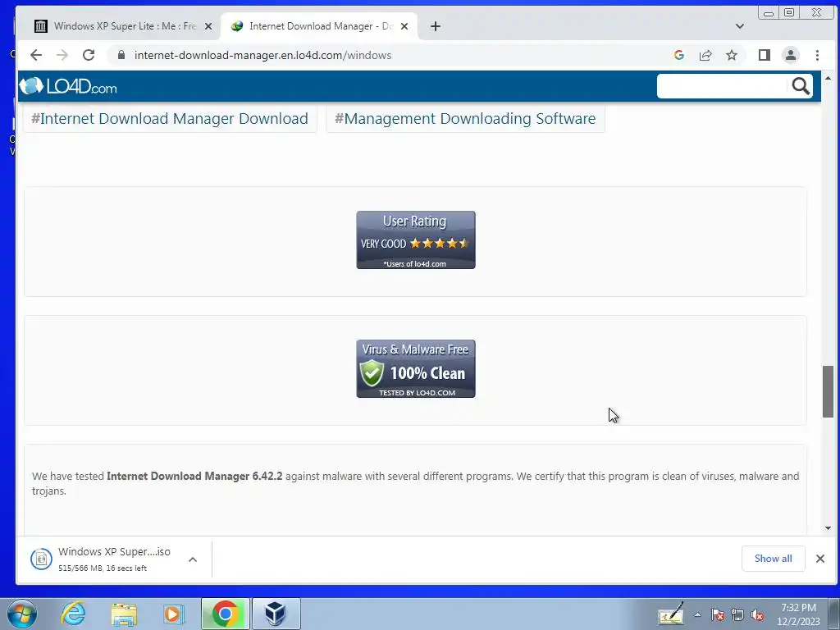Screen dimensions: 840x630
Task: Open #Internet Download Manager Download tag
Action: pyautogui.click(x=170, y=118)
